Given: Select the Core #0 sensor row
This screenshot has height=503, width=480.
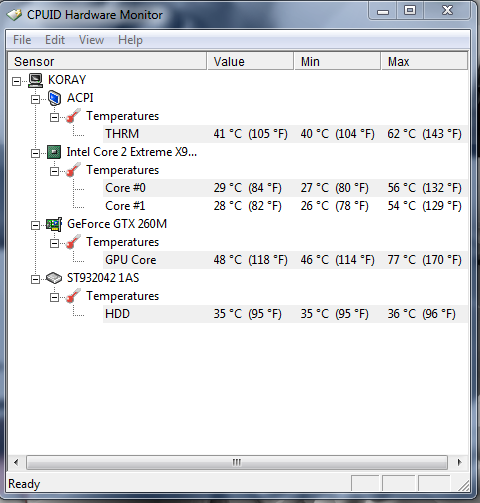Looking at the screenshot, I should [285, 188].
